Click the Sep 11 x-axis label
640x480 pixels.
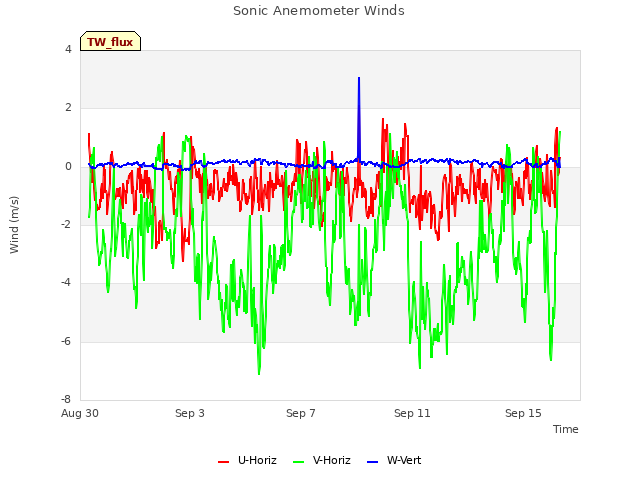click(x=412, y=413)
